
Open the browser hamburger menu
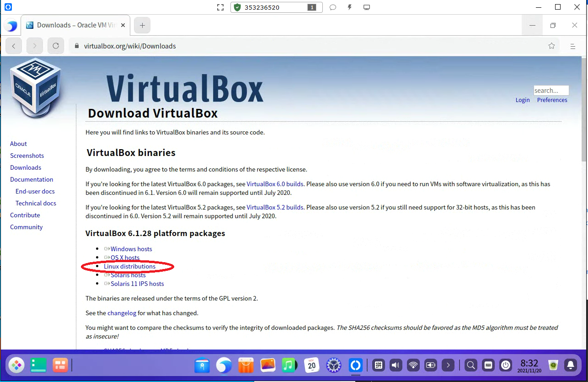click(572, 46)
